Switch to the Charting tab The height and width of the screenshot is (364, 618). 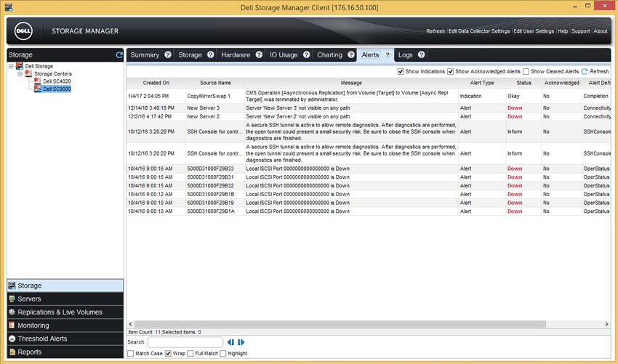tap(330, 54)
